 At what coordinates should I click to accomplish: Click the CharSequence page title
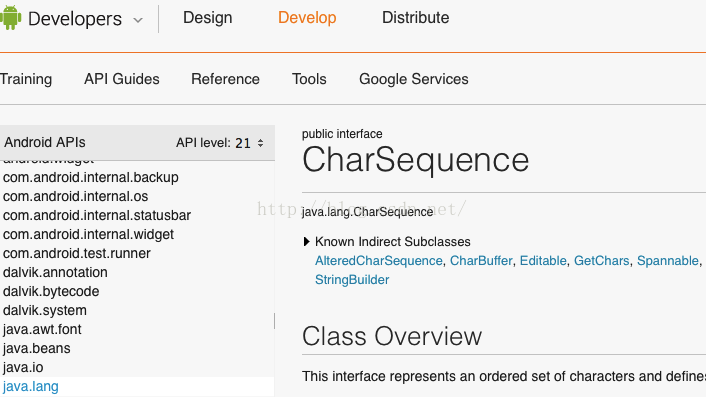tap(416, 160)
